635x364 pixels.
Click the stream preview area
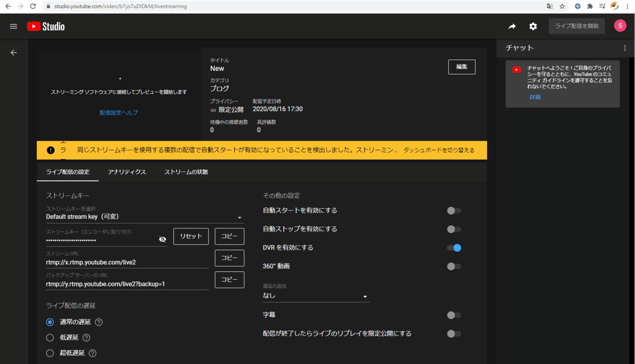tap(119, 94)
